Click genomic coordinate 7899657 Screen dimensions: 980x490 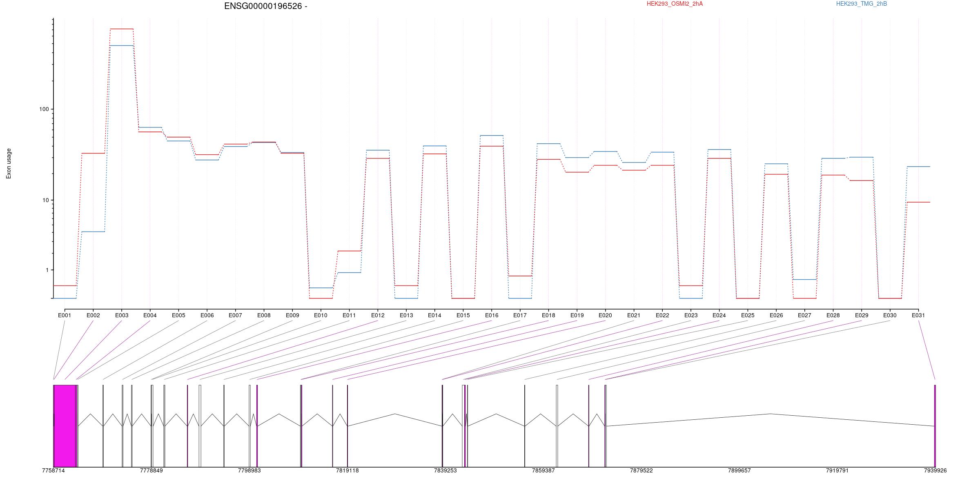pyautogui.click(x=739, y=470)
